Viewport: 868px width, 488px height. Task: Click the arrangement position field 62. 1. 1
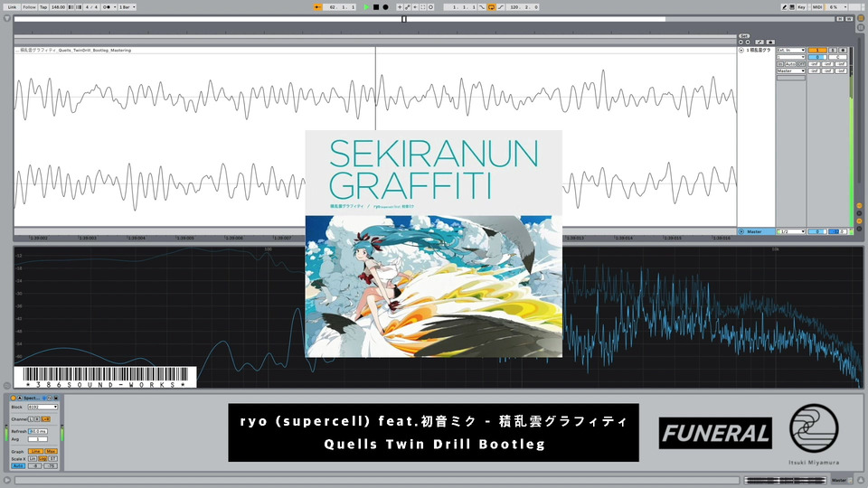[x=339, y=7]
